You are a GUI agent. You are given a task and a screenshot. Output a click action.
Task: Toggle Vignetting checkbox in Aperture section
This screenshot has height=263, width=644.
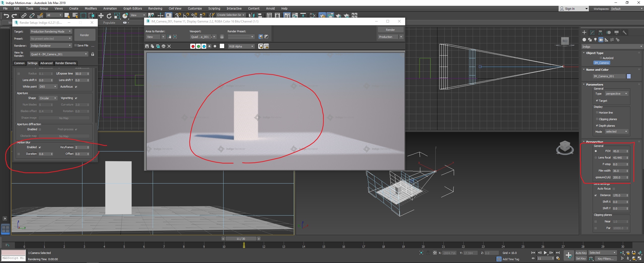[x=76, y=98]
